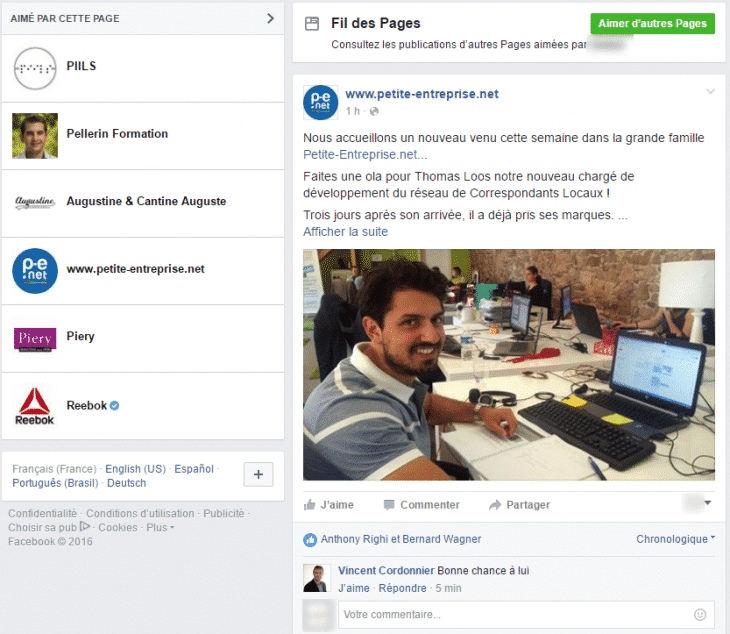
Task: Click the emoji smiley in comment box
Action: click(700, 614)
